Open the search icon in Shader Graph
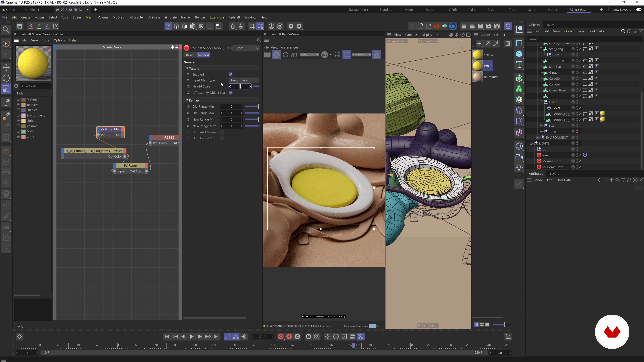644x362 pixels. click(x=259, y=40)
